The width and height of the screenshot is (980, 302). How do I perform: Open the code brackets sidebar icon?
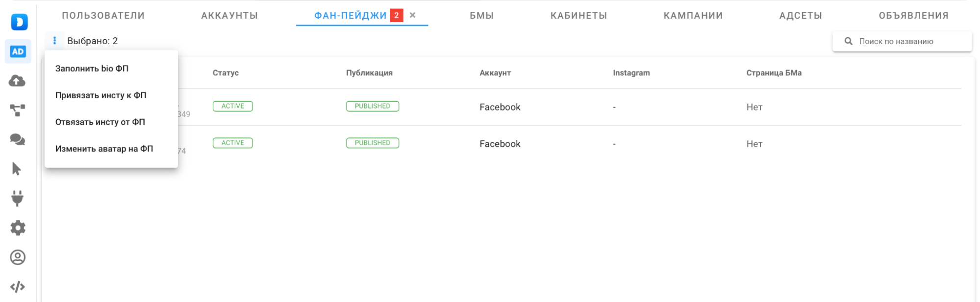point(18,287)
